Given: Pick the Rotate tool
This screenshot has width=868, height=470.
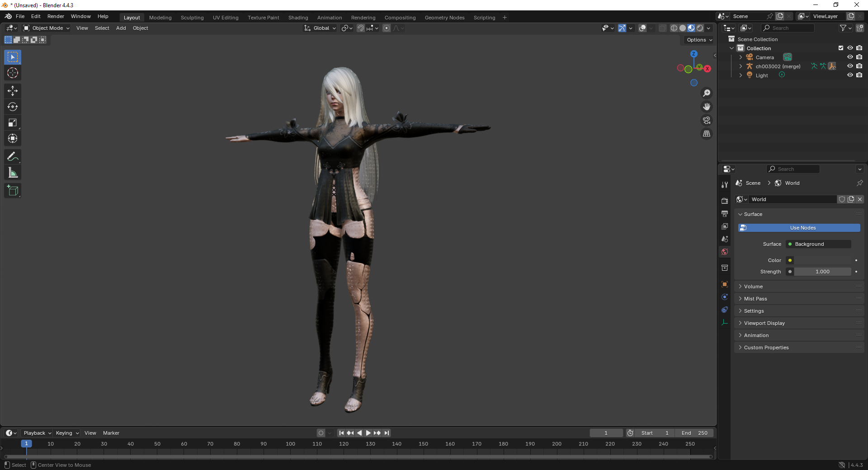Looking at the screenshot, I should click(13, 107).
